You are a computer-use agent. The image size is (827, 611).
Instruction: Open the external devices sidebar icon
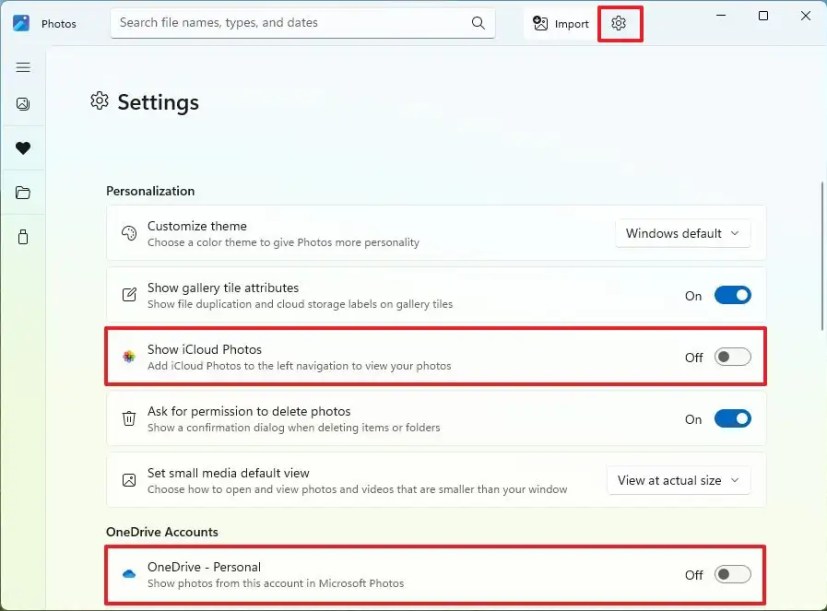coord(23,237)
